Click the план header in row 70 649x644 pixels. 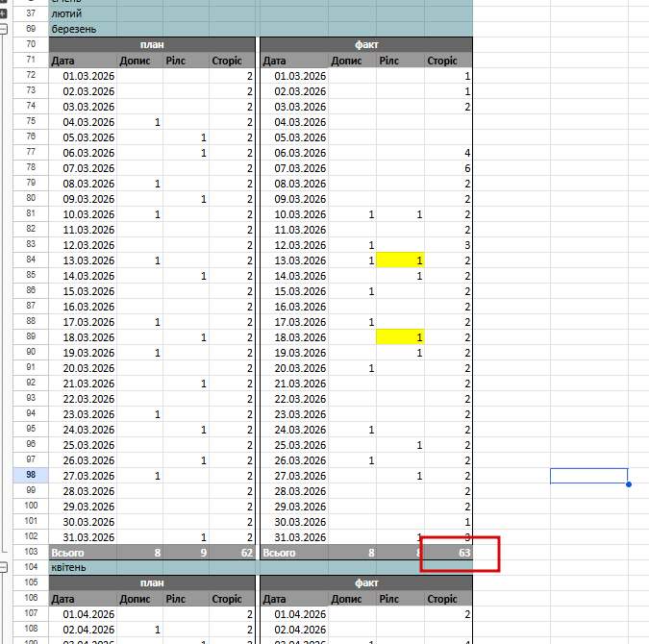click(152, 45)
